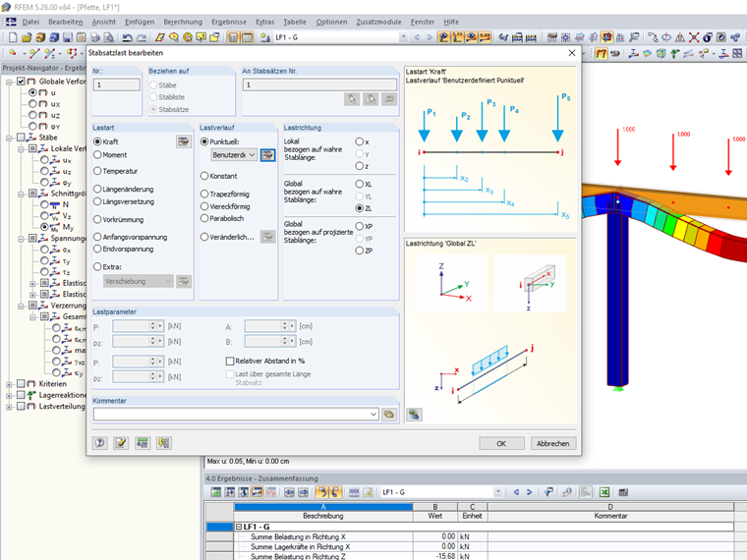This screenshot has width=747, height=560.
Task: Select column A header Beschreibung in results table
Action: (323, 512)
